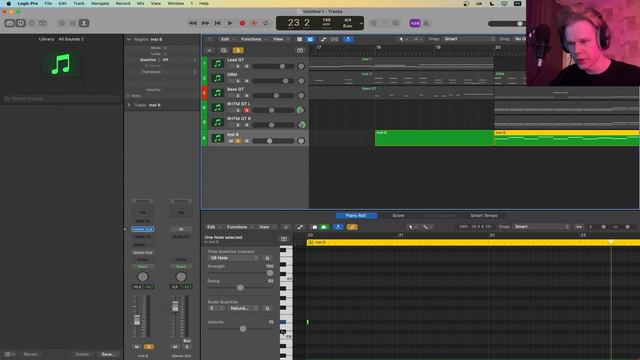Switch to the Score tab

pyautogui.click(x=398, y=216)
